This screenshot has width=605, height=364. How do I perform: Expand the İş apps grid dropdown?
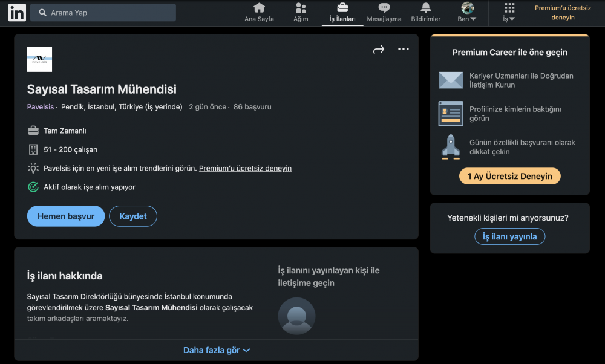[509, 13]
